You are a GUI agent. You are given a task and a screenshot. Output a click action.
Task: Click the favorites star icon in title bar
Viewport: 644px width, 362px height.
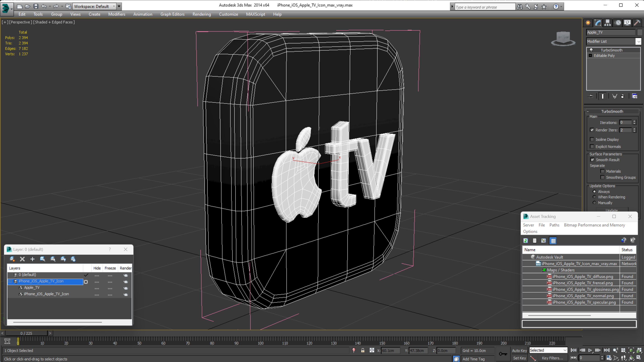click(544, 7)
